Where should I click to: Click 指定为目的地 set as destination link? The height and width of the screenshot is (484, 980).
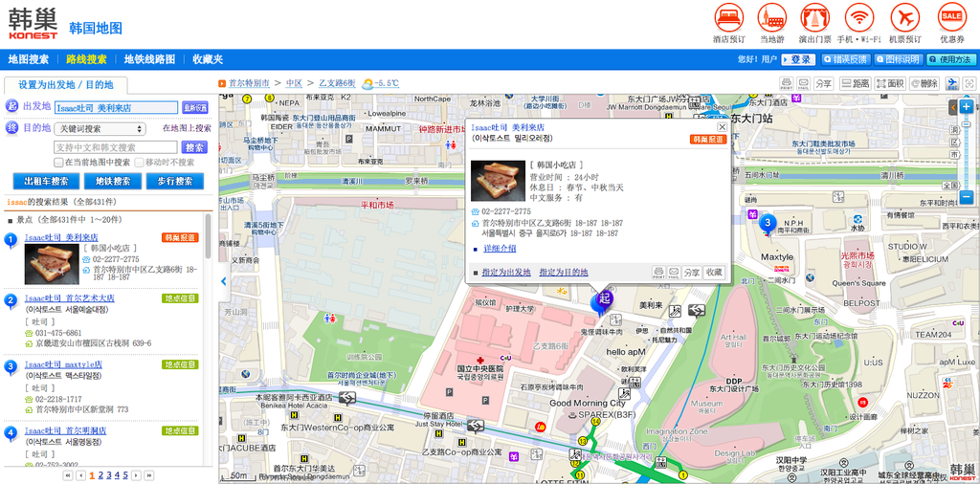564,273
